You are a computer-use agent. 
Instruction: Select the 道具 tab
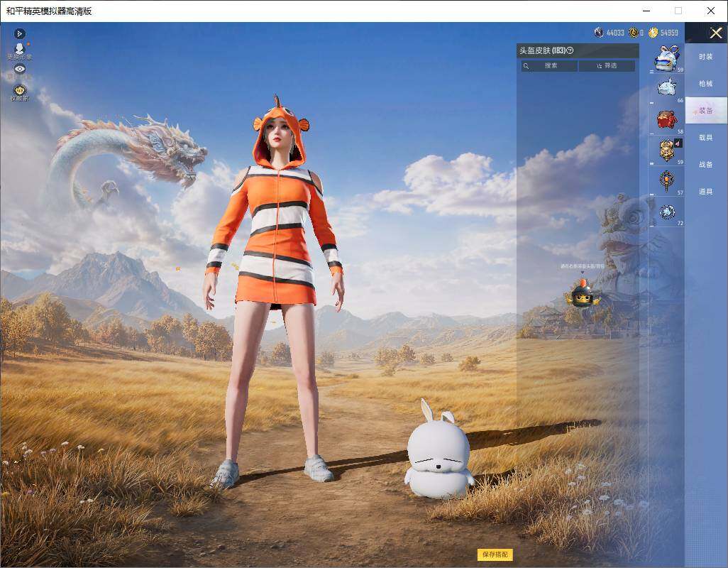click(x=706, y=192)
